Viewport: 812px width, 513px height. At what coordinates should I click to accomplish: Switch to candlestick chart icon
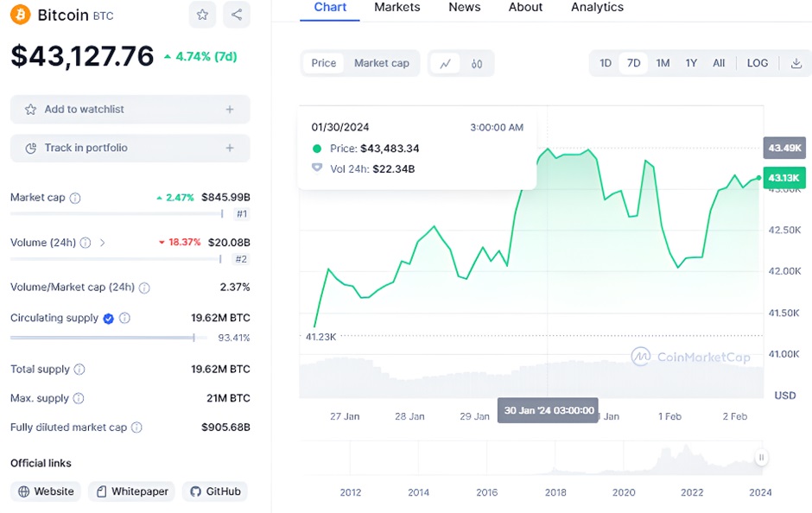(477, 63)
